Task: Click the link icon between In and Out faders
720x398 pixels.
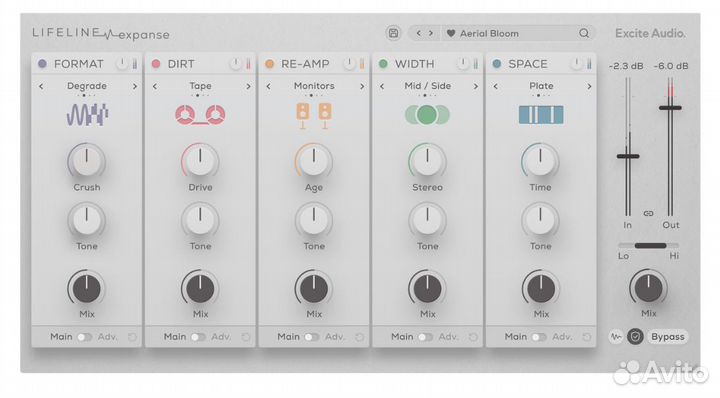Action: [x=648, y=213]
